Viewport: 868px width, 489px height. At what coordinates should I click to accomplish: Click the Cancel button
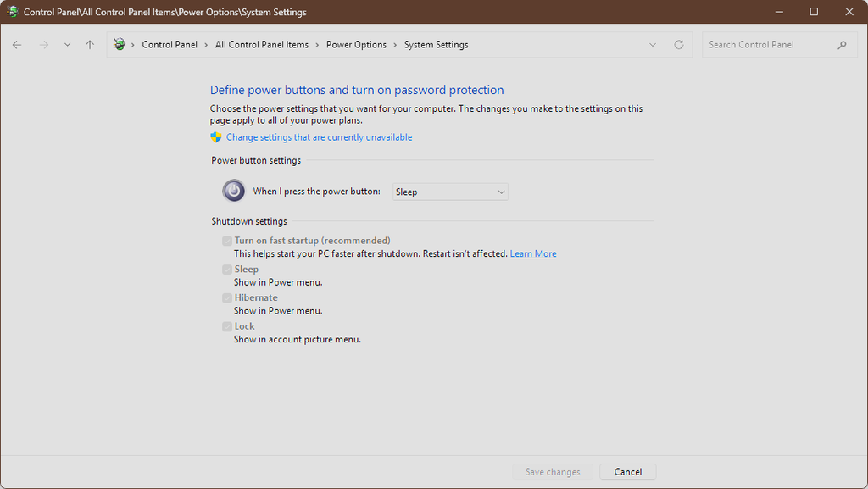click(628, 472)
